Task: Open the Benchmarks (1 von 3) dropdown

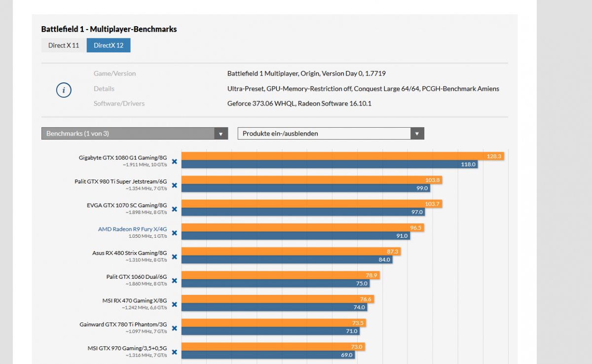Action: tap(135, 134)
